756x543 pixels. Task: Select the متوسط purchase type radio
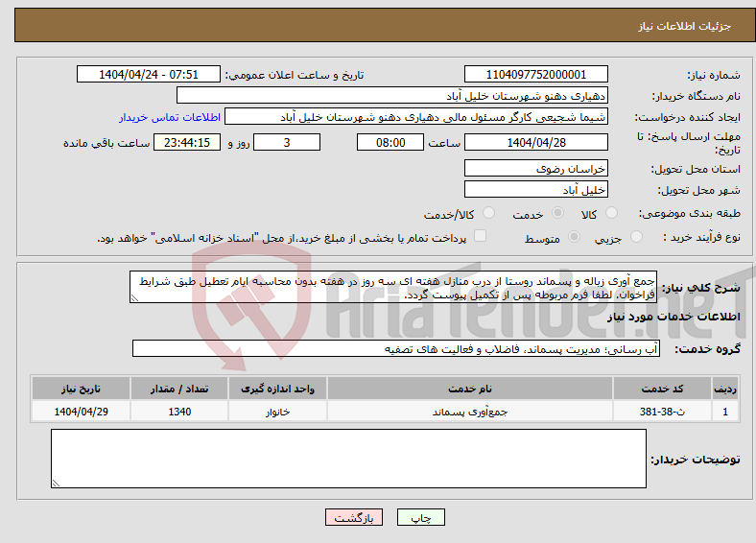tap(575, 236)
